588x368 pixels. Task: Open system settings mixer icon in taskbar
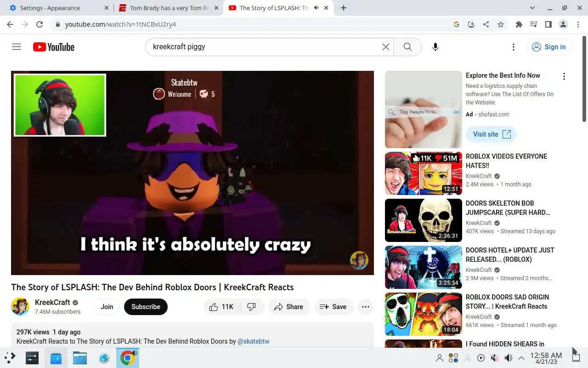32,357
